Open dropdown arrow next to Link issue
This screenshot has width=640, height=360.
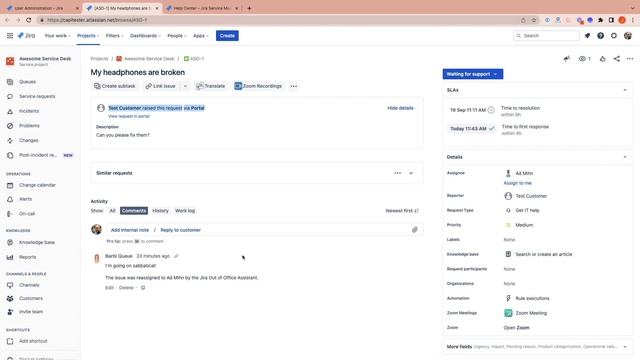(x=185, y=86)
